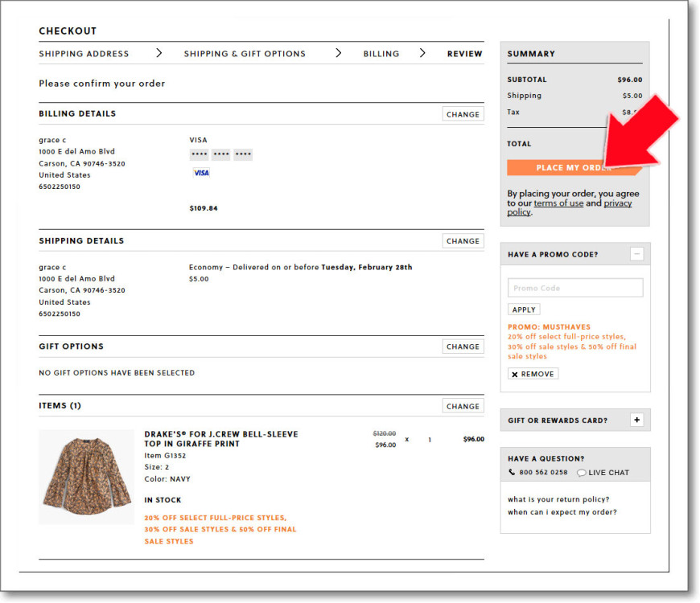This screenshot has width=700, height=603.
Task: Click the 'Size: 2' text
Action: [x=157, y=467]
